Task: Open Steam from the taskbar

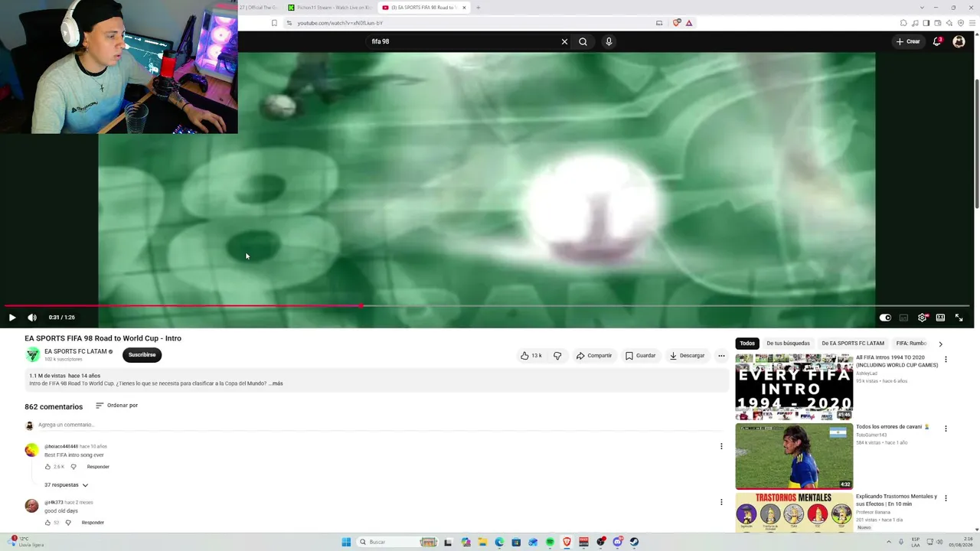Action: click(x=634, y=542)
